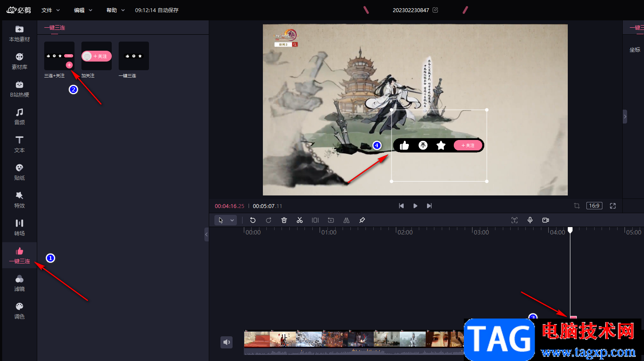Screen dimensions: 644x361
Task: Click the +关注 button in preview overlay
Action: point(468,146)
